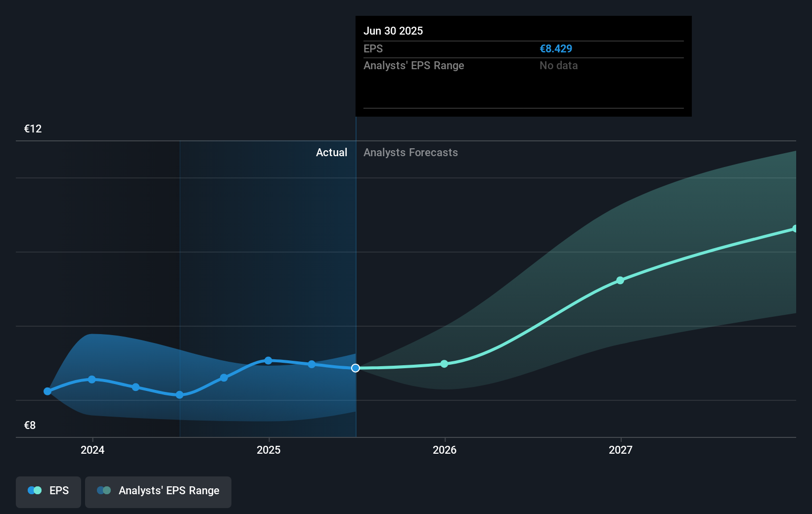Select the white circled data point at the Actual/Forecast boundary
812x514 pixels.
pyautogui.click(x=355, y=368)
